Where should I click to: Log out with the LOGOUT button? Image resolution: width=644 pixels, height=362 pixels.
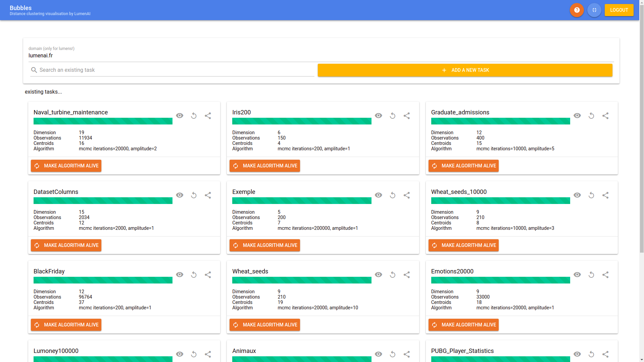tap(619, 10)
